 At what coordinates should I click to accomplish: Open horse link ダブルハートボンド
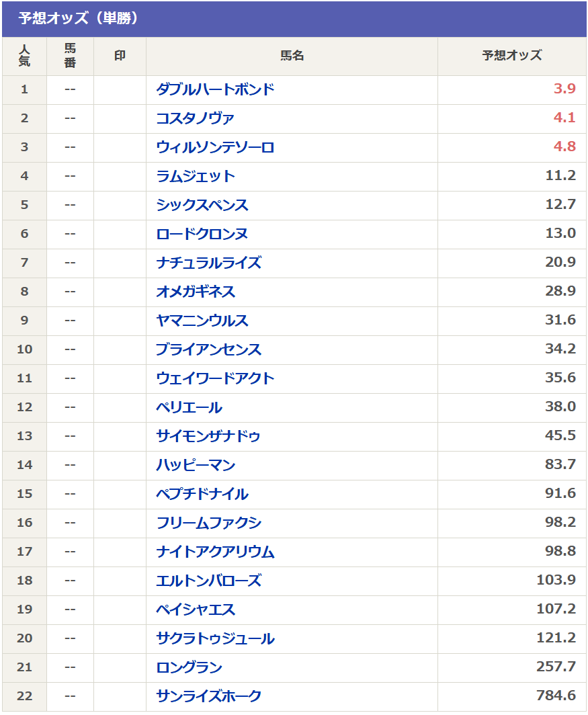click(x=215, y=89)
